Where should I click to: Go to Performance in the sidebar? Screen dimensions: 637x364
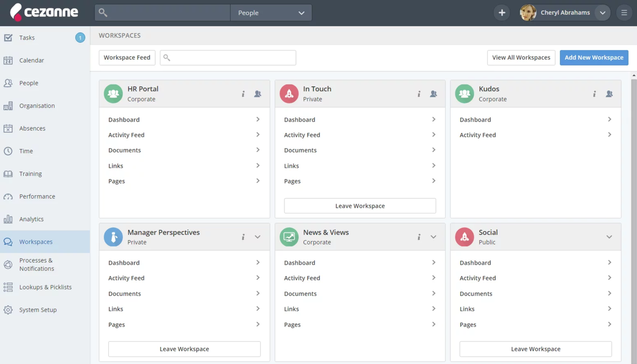[x=37, y=196]
